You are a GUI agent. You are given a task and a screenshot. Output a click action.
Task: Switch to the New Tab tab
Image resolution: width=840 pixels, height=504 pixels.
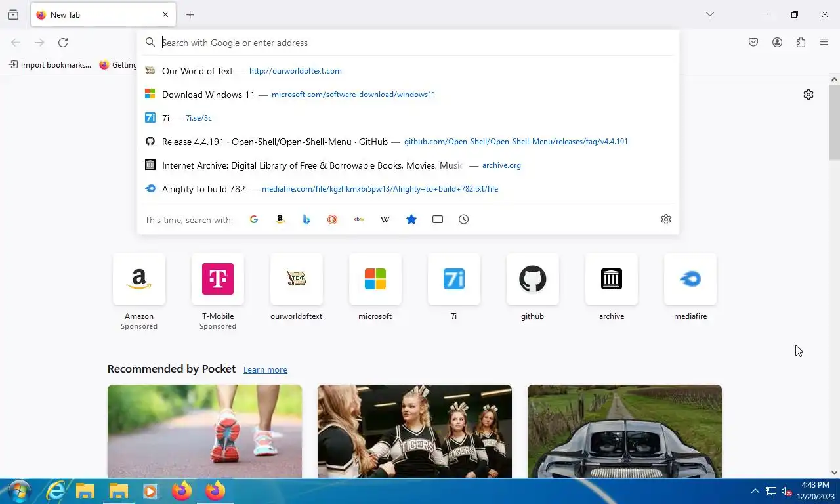coord(102,14)
